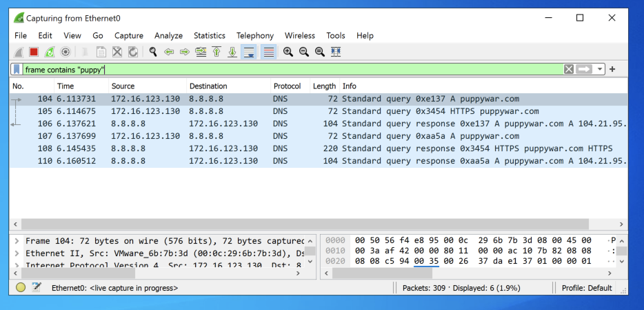Select packet 107 query 0xaa5a row
Screen dimensions: 644x310
[x=319, y=136]
